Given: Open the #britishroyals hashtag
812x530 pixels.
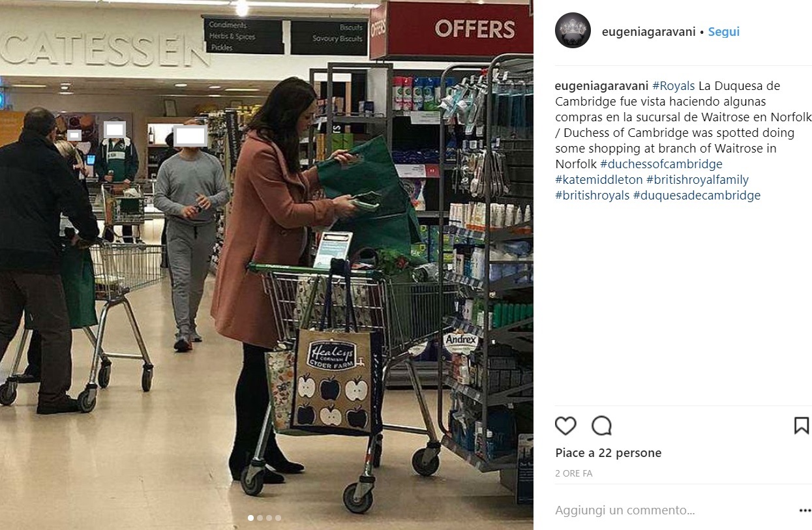Looking at the screenshot, I should (592, 196).
